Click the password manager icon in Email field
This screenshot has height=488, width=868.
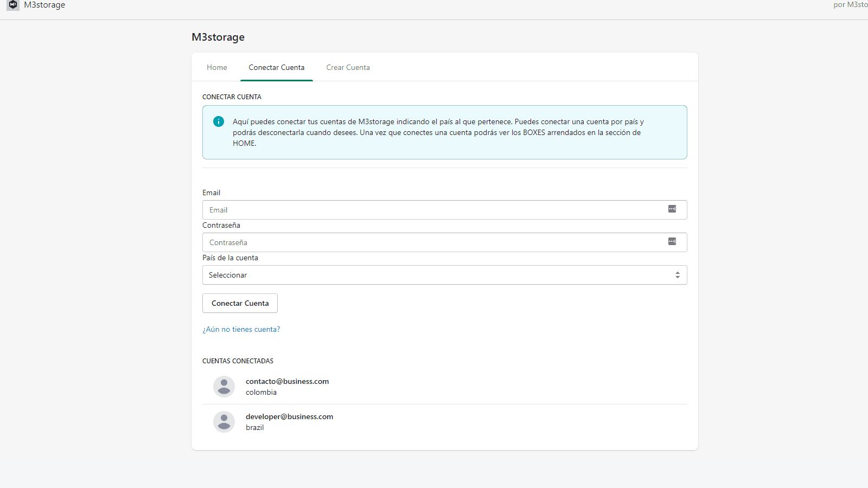672,209
